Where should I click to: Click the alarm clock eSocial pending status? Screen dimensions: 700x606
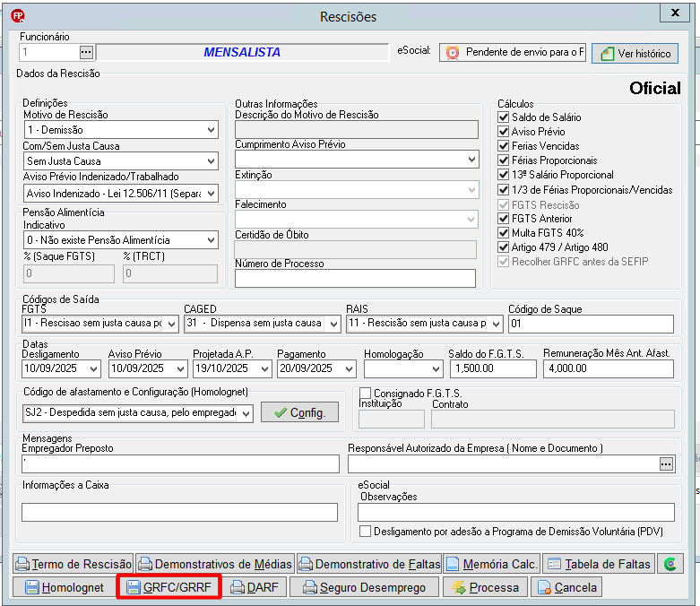point(513,52)
